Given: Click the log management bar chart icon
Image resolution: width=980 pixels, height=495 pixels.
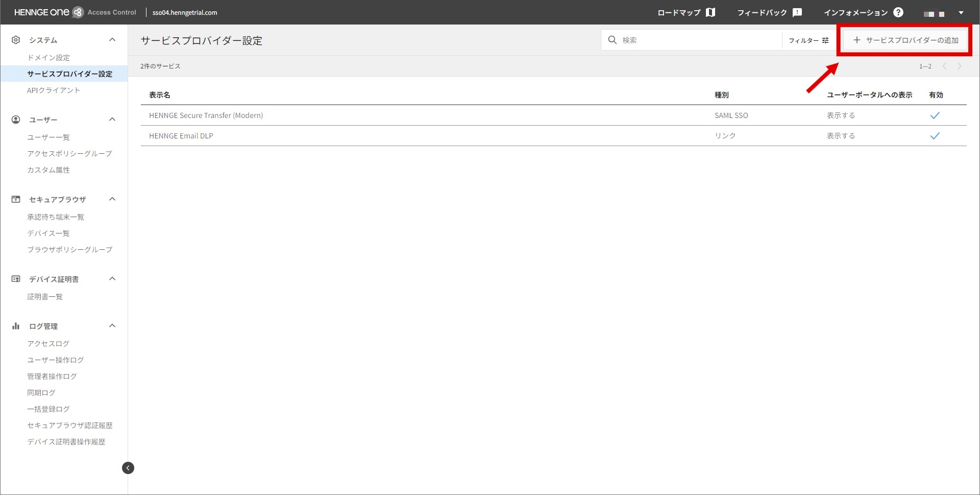Looking at the screenshot, I should 16,326.
